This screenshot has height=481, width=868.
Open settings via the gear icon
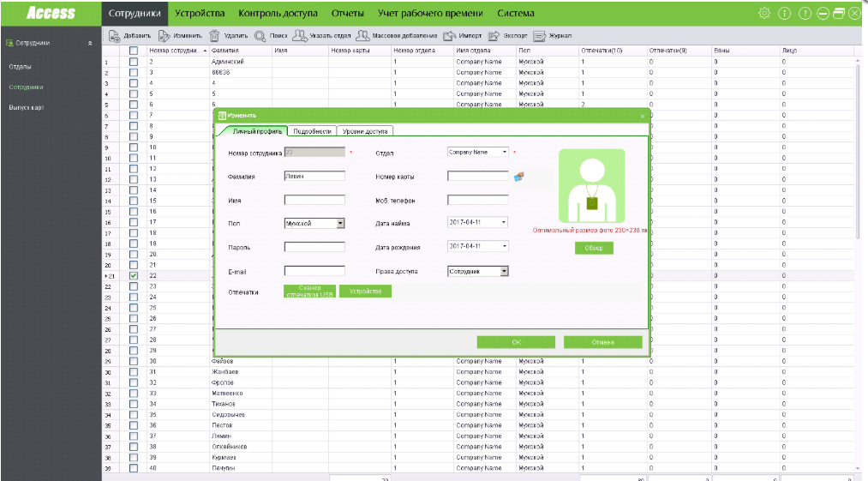click(x=764, y=14)
